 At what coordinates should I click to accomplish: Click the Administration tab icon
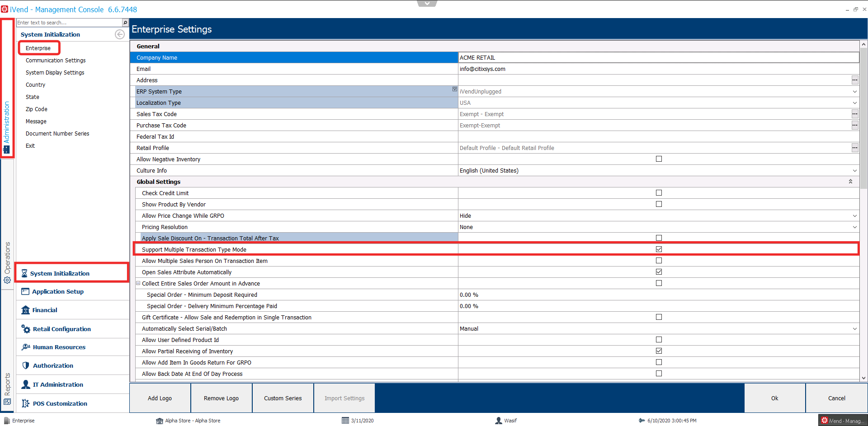(7, 150)
